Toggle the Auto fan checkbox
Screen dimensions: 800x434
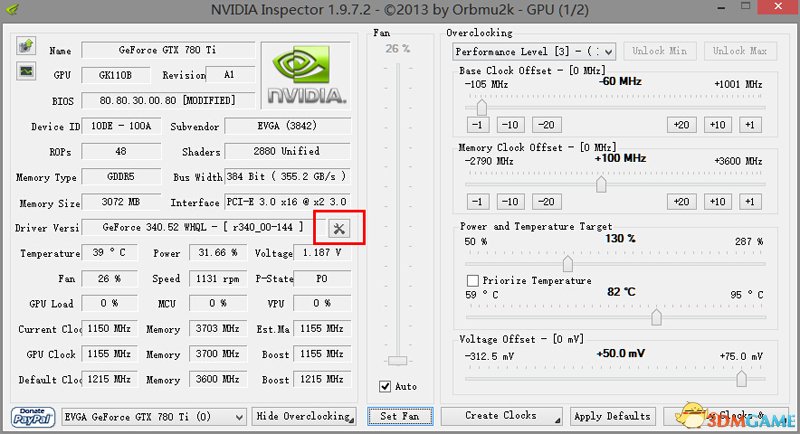pos(385,387)
